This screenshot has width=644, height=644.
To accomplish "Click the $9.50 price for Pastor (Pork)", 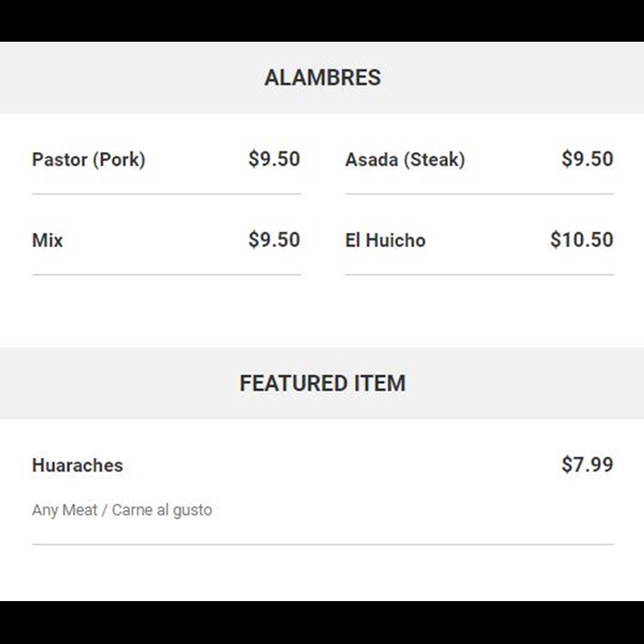I will click(x=274, y=159).
